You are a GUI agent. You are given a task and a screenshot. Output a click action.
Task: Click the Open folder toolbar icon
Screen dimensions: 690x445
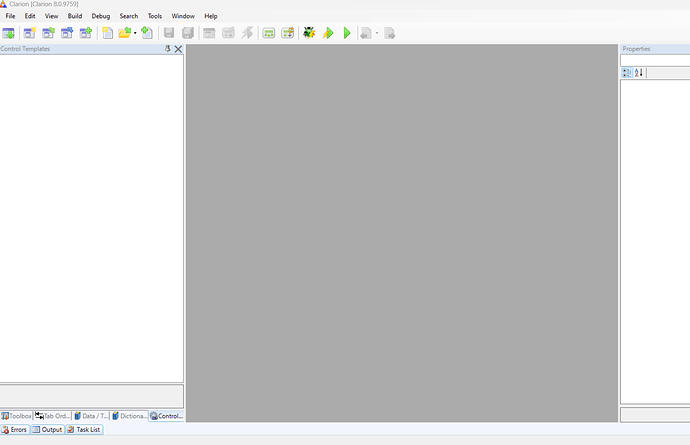tap(124, 33)
